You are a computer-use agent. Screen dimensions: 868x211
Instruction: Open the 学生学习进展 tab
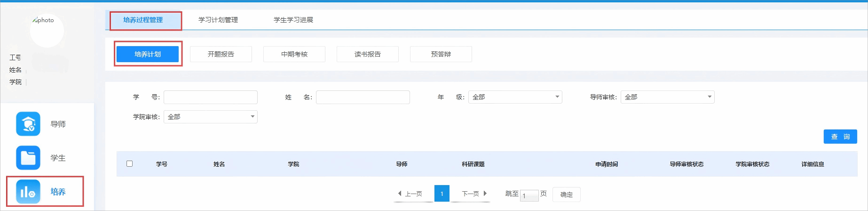[x=293, y=20]
